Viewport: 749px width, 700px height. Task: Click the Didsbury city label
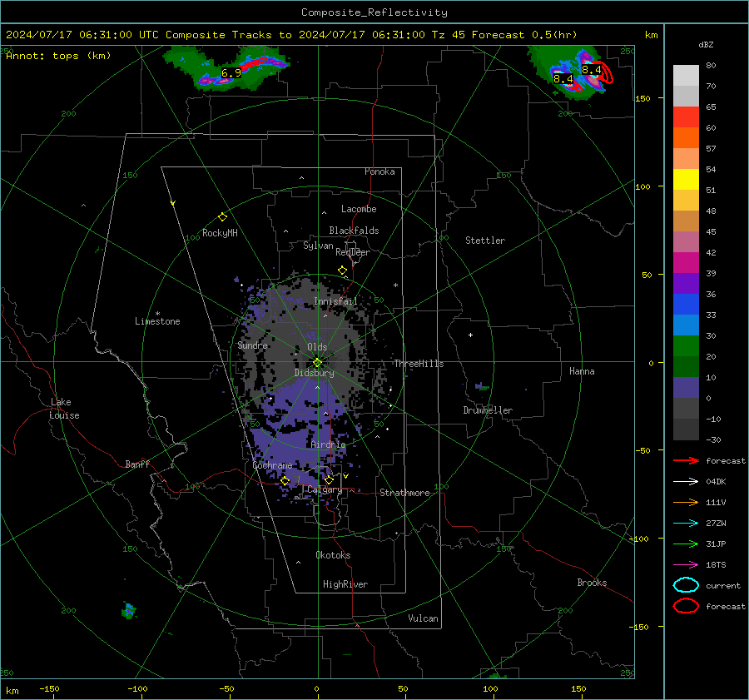[314, 373]
